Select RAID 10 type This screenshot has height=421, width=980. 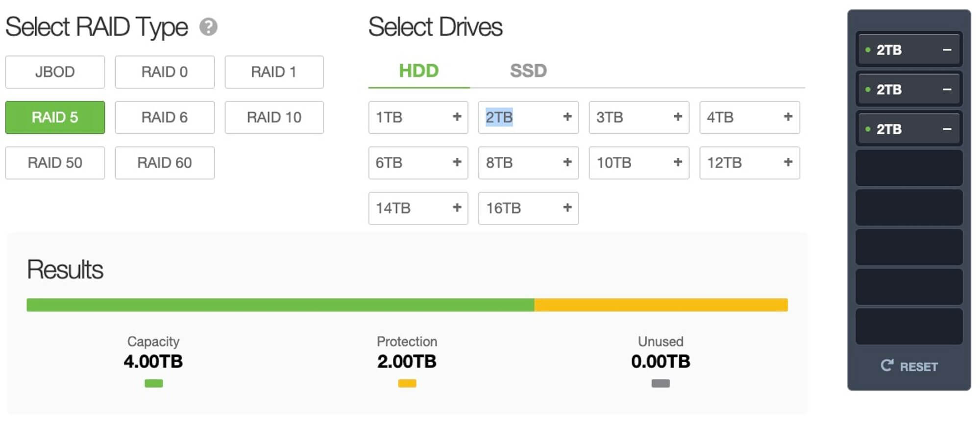[x=274, y=117]
